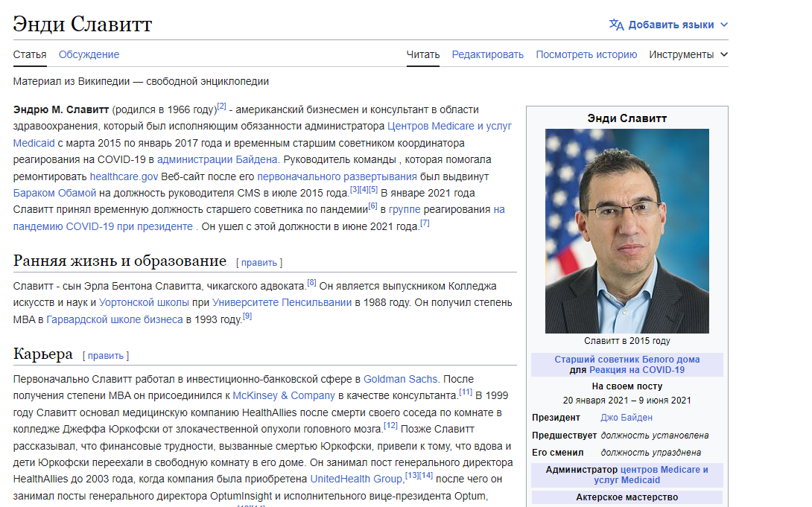Open the Гарвардской школе бизнеса link
Viewport: 812px width, 507px height.
[115, 319]
